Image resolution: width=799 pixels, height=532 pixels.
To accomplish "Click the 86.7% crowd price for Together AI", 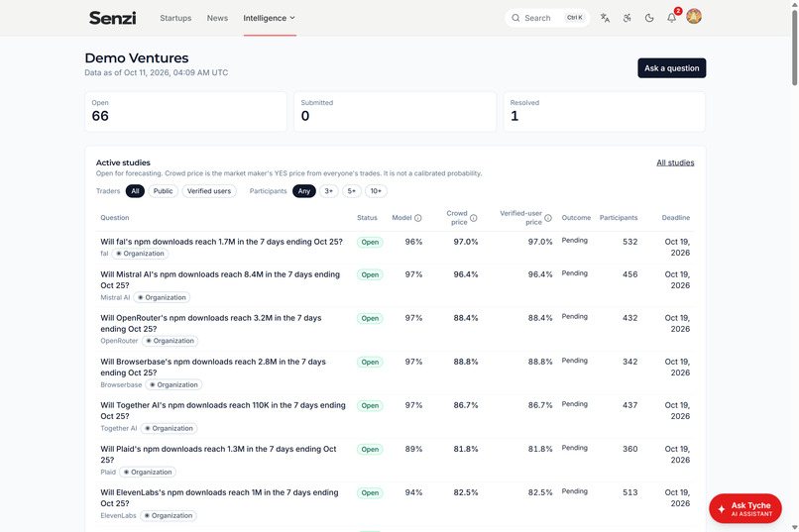I will tap(466, 405).
